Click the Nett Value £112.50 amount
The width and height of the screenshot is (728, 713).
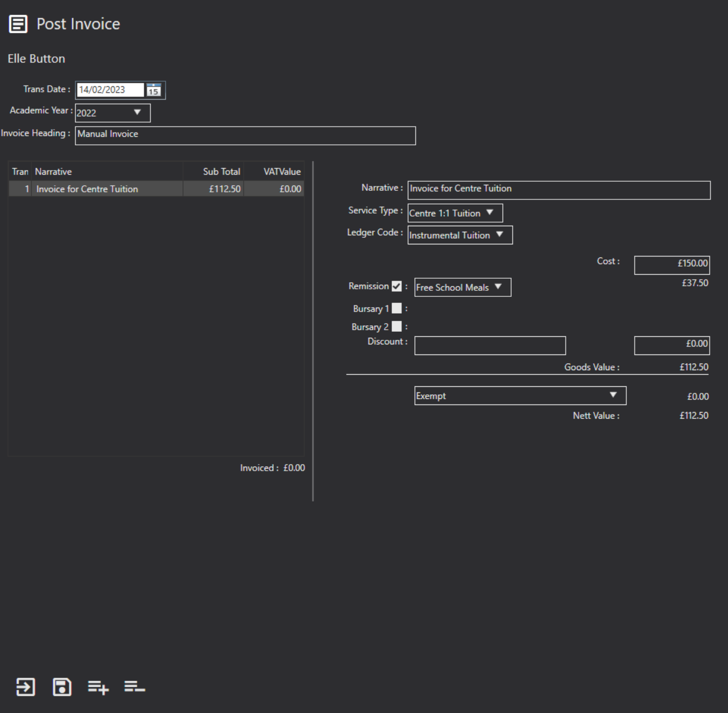tap(694, 416)
